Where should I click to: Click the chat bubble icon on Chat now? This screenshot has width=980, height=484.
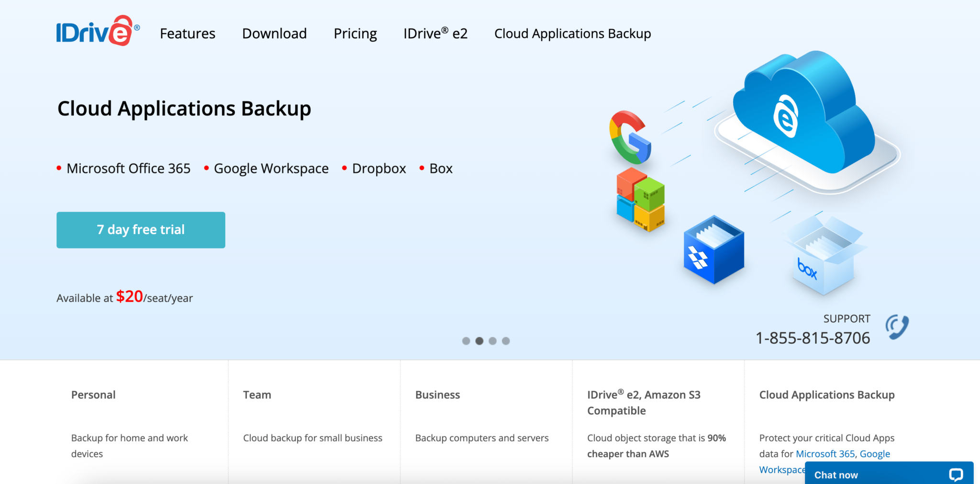pos(956,474)
